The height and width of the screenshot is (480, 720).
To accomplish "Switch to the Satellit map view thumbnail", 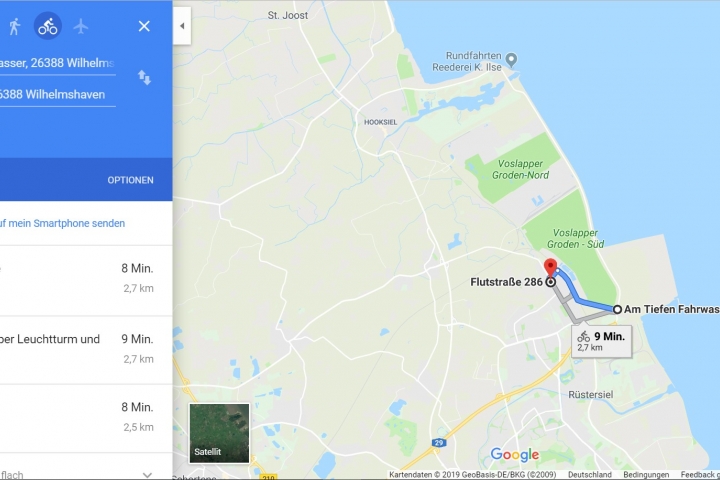I will click(x=219, y=433).
